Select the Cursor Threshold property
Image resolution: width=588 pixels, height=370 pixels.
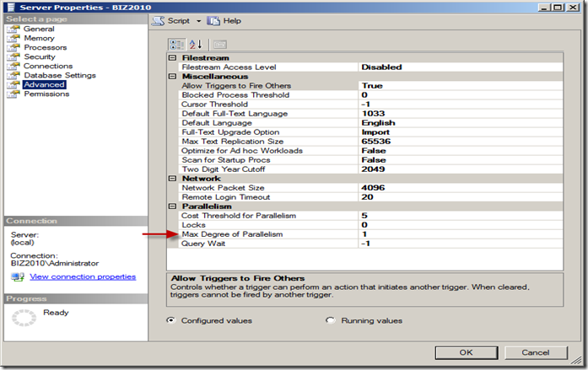(214, 105)
